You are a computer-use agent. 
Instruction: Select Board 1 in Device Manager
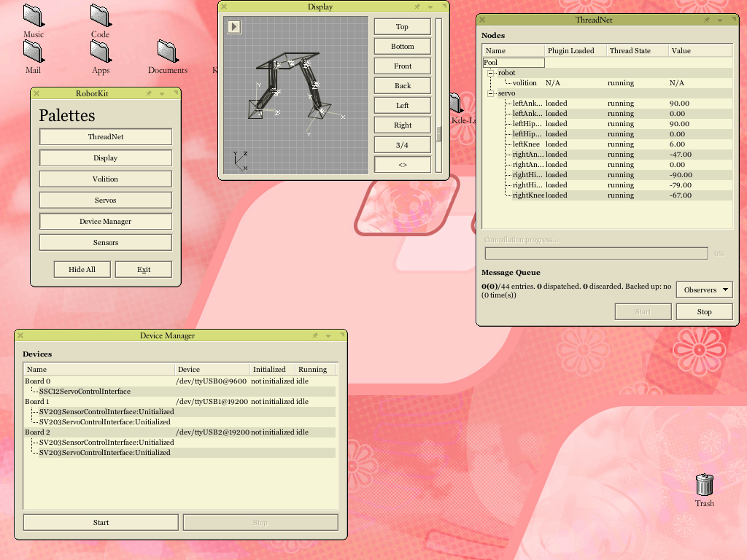[x=179, y=402]
